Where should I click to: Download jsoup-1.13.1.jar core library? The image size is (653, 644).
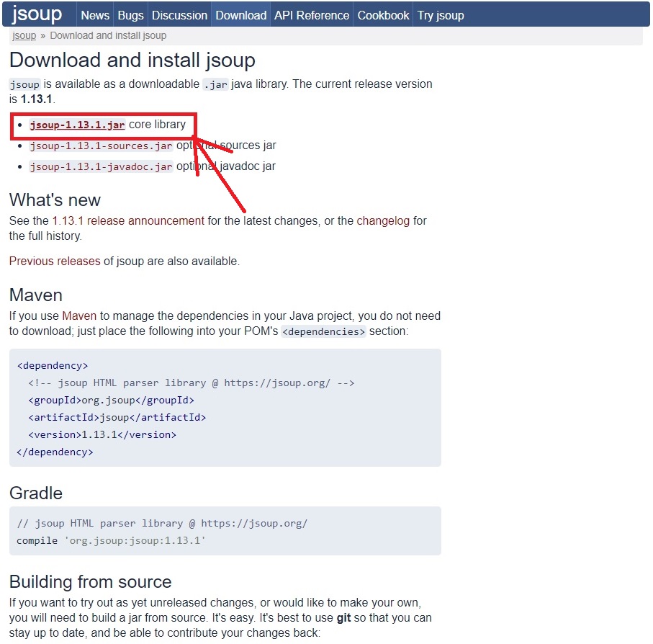(77, 125)
